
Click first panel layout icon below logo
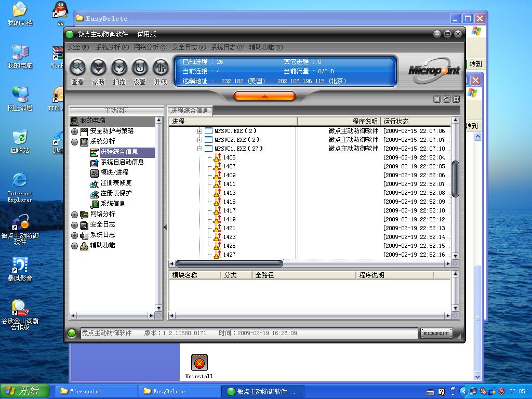tap(437, 99)
